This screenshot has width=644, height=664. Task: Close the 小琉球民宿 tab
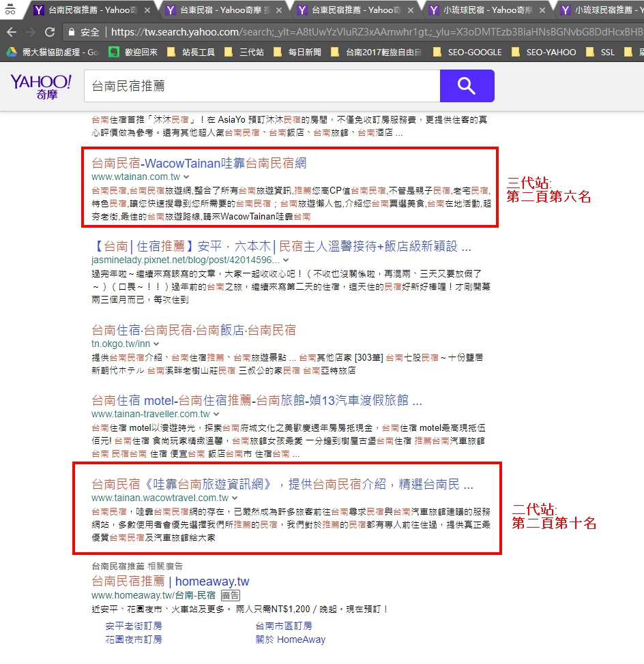click(x=542, y=10)
